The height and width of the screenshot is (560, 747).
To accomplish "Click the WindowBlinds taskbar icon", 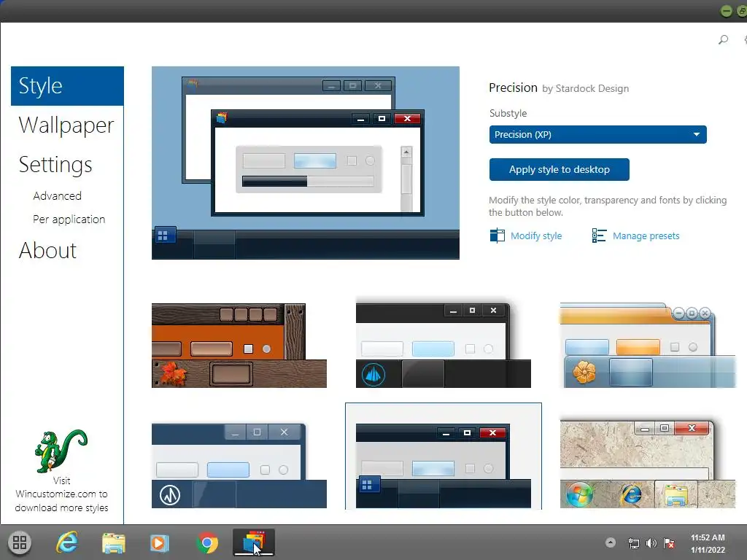I will 253,542.
